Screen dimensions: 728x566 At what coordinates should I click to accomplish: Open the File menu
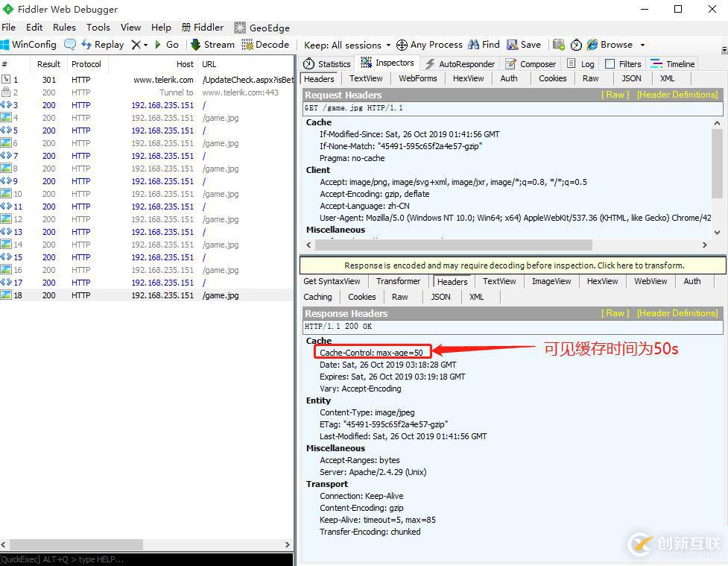pyautogui.click(x=8, y=28)
